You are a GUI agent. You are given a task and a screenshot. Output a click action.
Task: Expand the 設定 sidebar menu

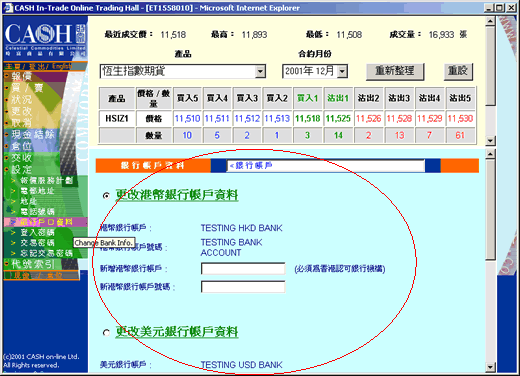[21, 169]
